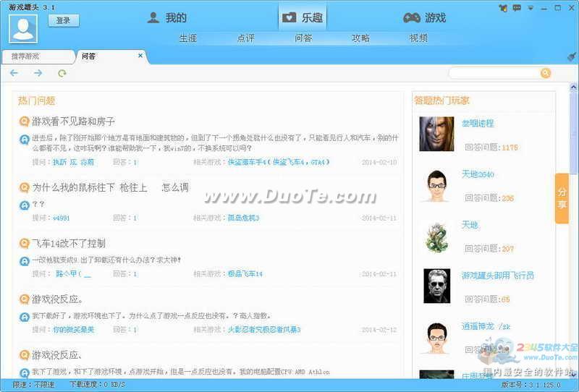Click the Q icon beside 为什么我的鼠标往下
579x392 pixels.
point(24,187)
